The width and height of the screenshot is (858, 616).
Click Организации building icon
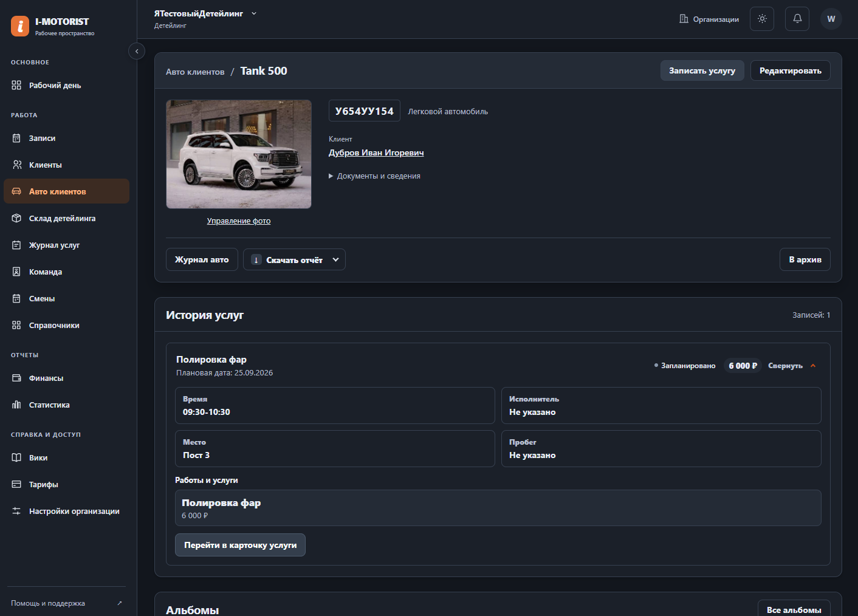pyautogui.click(x=684, y=19)
